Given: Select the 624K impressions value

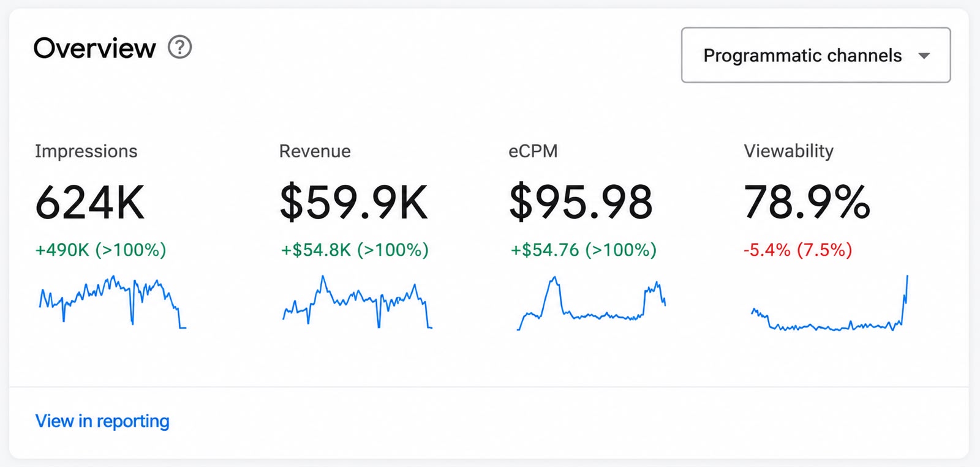Looking at the screenshot, I should [x=90, y=203].
